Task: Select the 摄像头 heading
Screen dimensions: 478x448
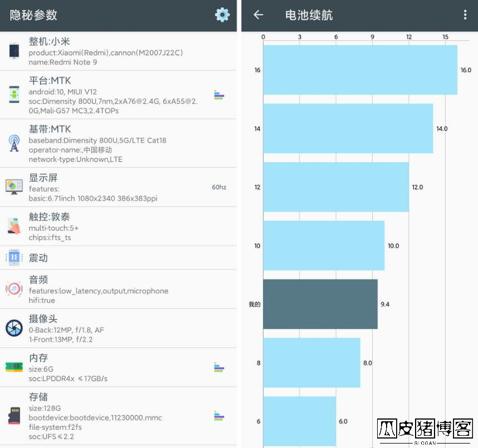Action: [43, 318]
